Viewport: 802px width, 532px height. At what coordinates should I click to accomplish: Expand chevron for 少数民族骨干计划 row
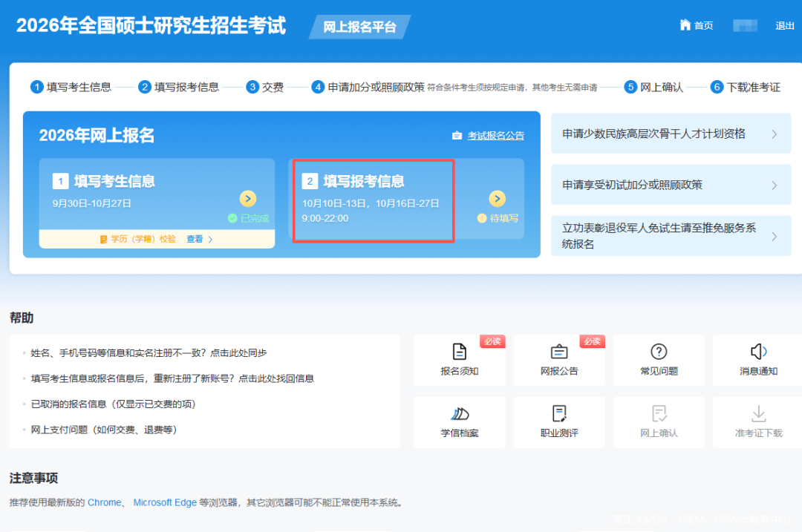(775, 134)
